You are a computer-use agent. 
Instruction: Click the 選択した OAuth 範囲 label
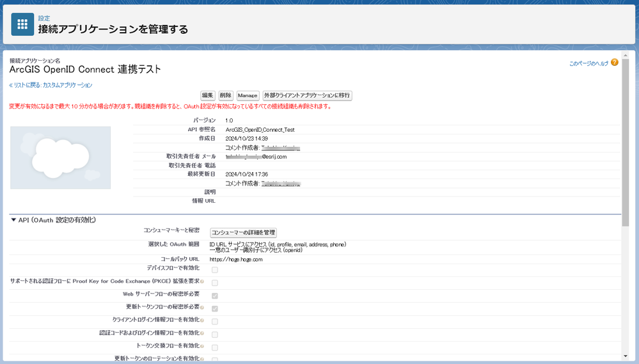pyautogui.click(x=173, y=244)
